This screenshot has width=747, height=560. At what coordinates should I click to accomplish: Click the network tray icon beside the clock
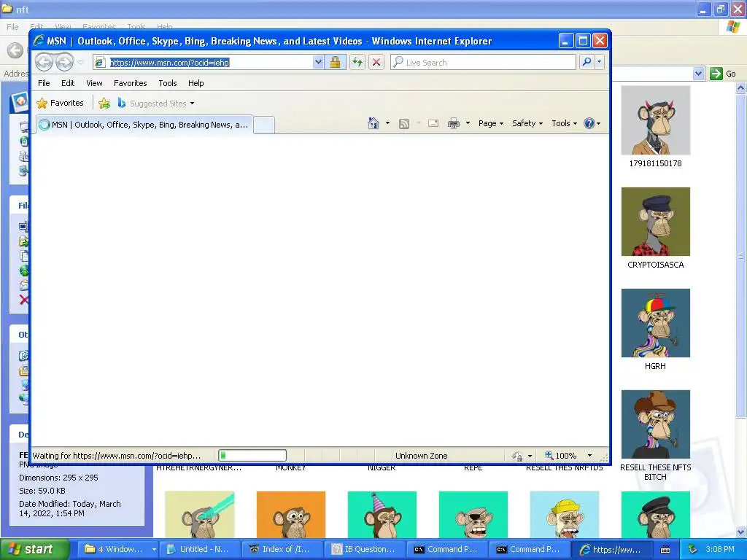[692, 549]
